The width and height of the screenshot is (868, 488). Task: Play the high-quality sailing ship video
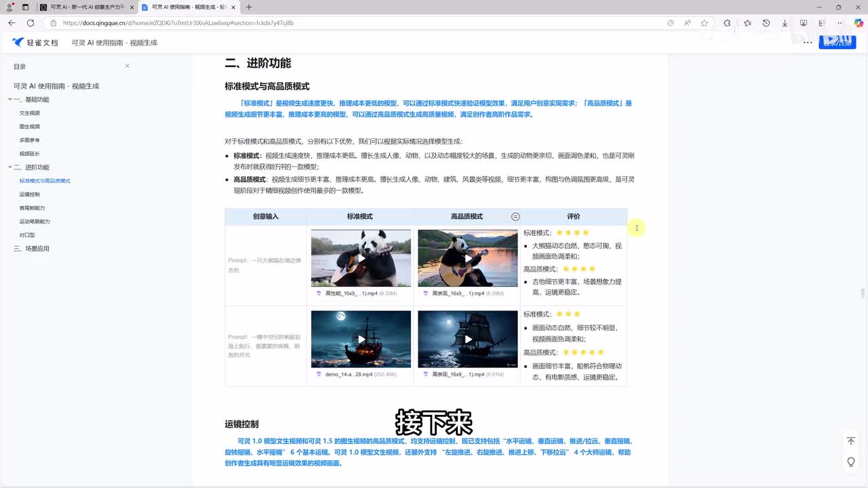[x=468, y=340]
